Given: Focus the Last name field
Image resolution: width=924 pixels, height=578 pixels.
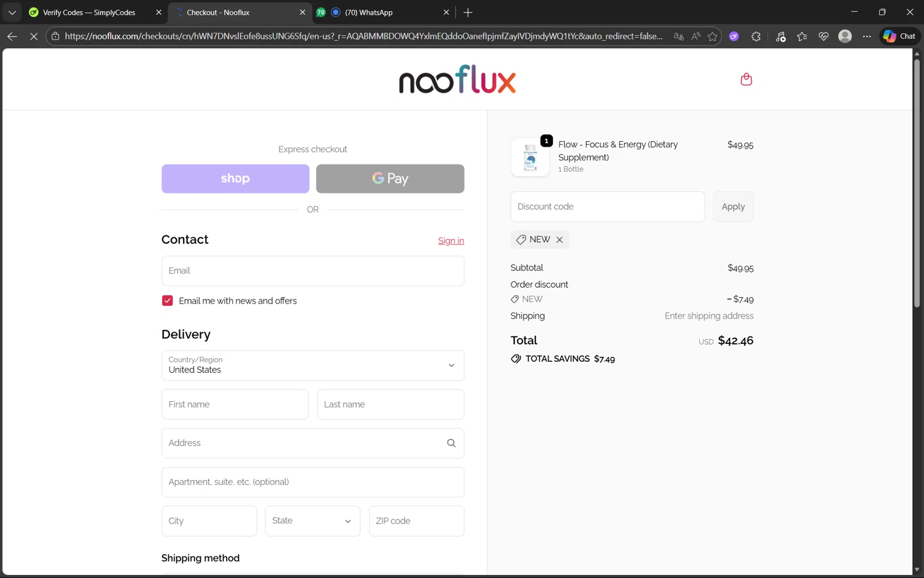Looking at the screenshot, I should click(x=391, y=404).
